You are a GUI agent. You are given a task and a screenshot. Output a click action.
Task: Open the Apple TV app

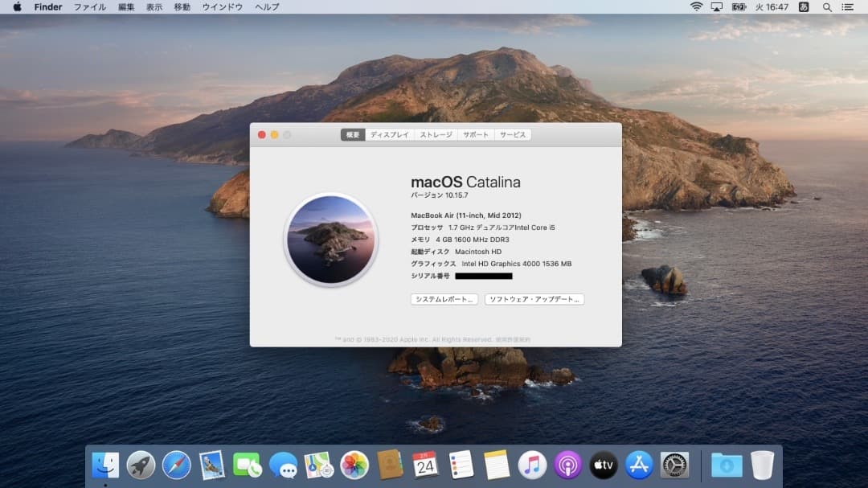coord(603,465)
